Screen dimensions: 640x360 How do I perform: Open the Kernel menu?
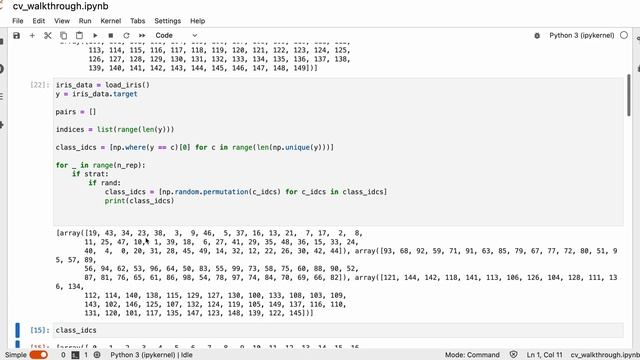point(111,21)
